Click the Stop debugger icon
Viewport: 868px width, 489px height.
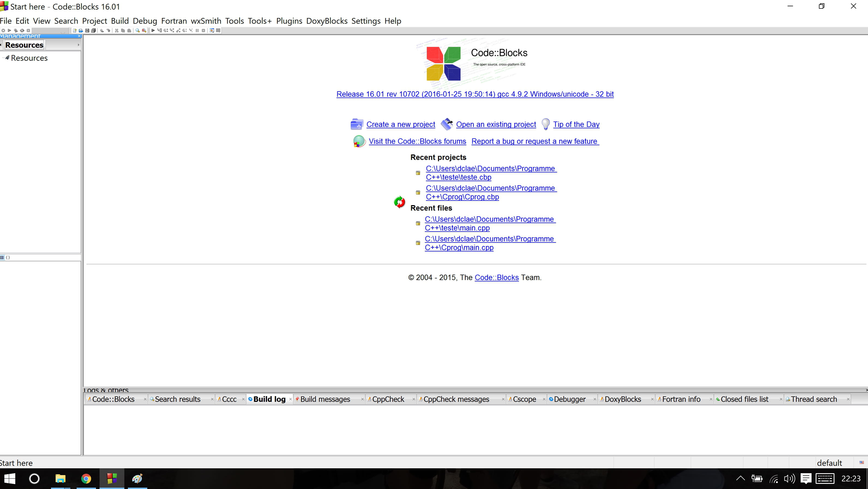pyautogui.click(x=203, y=31)
